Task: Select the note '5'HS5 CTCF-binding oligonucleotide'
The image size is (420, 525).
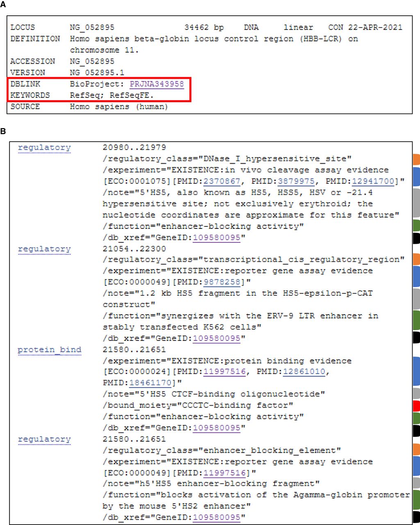Action: point(230,394)
